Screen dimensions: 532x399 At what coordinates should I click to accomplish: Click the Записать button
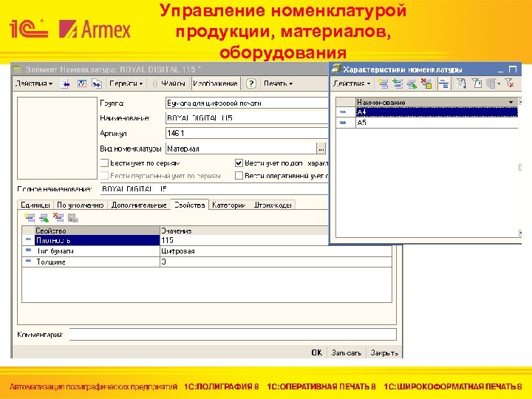(346, 353)
